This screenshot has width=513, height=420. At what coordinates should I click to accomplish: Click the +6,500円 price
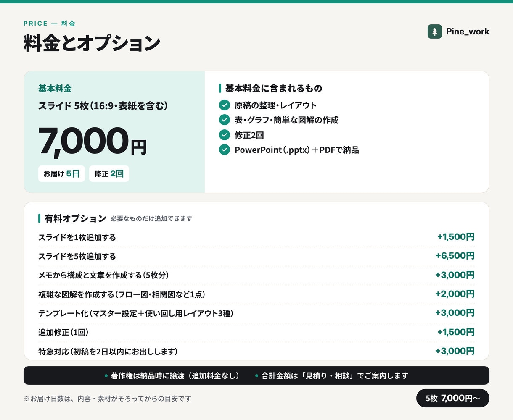point(455,256)
